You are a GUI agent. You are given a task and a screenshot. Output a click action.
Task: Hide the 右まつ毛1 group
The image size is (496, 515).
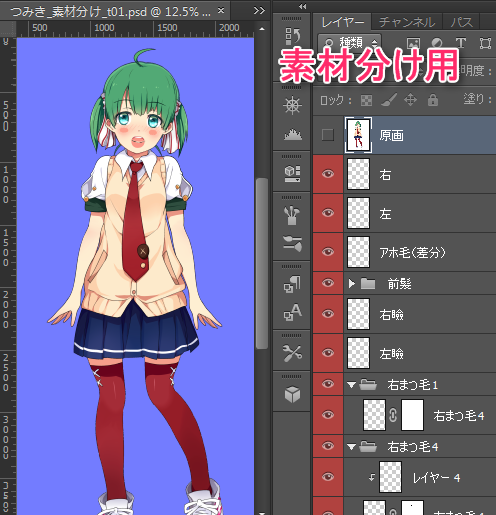click(x=328, y=384)
